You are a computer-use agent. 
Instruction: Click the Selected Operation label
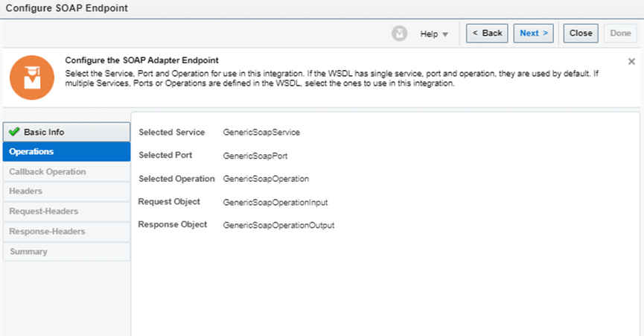click(x=176, y=179)
